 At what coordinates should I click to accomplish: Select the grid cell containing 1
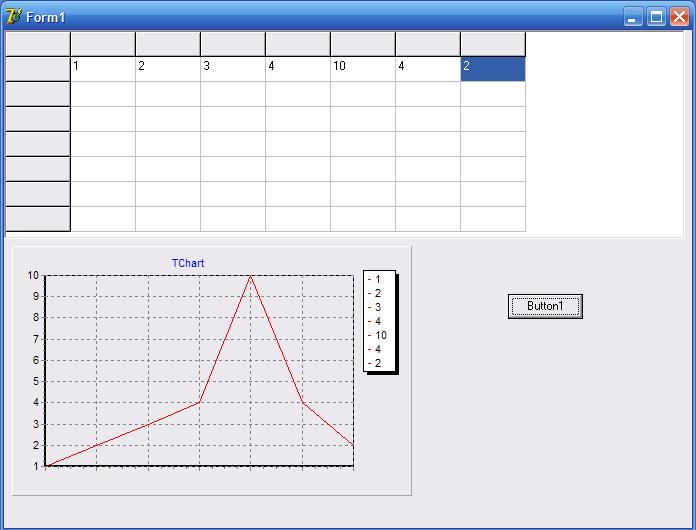(102, 69)
